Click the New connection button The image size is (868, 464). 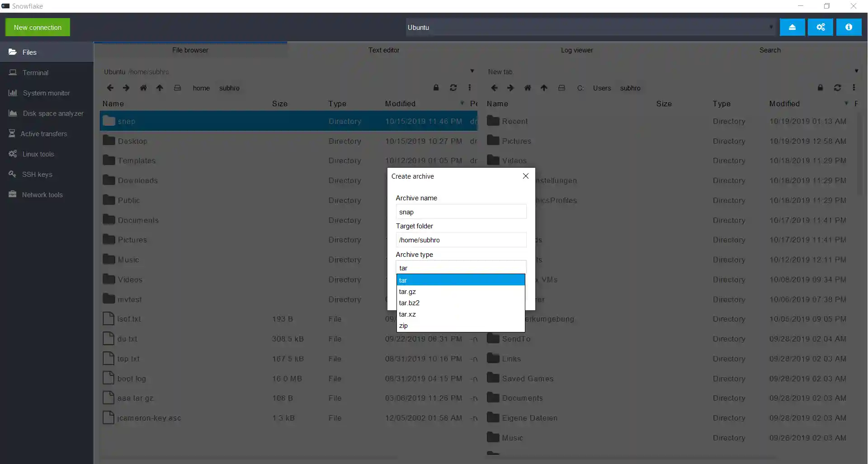click(38, 27)
